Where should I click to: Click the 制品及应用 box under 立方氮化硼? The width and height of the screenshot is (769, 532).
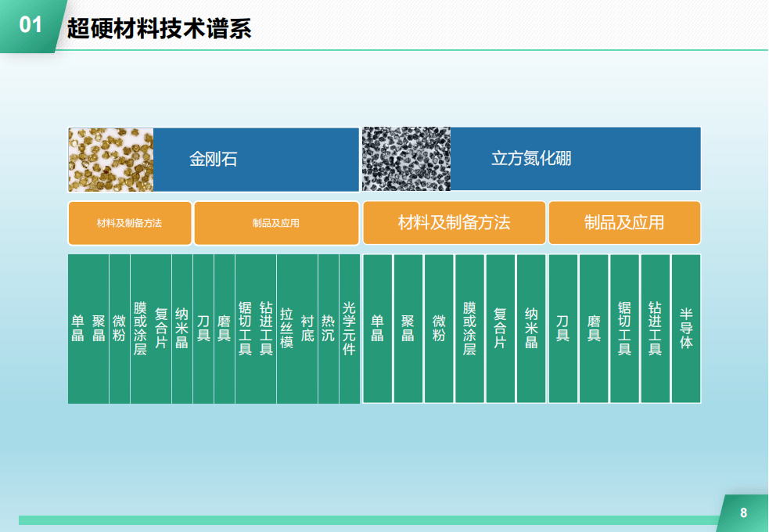(x=624, y=223)
